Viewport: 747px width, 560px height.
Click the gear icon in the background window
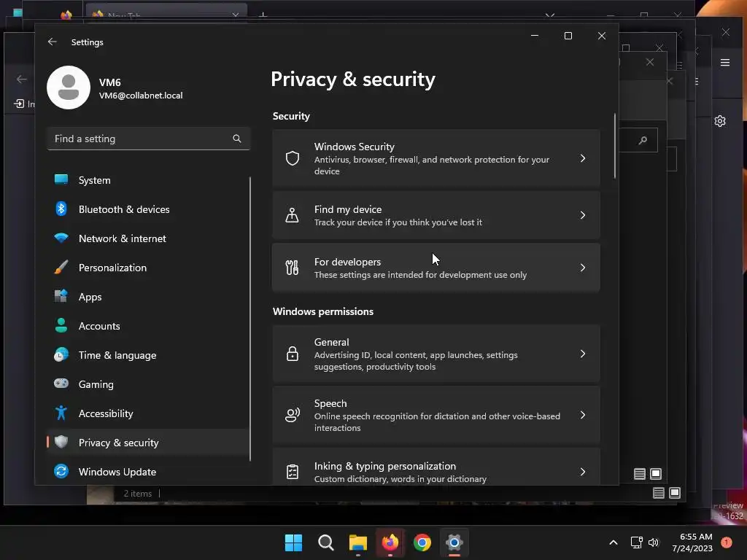720,121
